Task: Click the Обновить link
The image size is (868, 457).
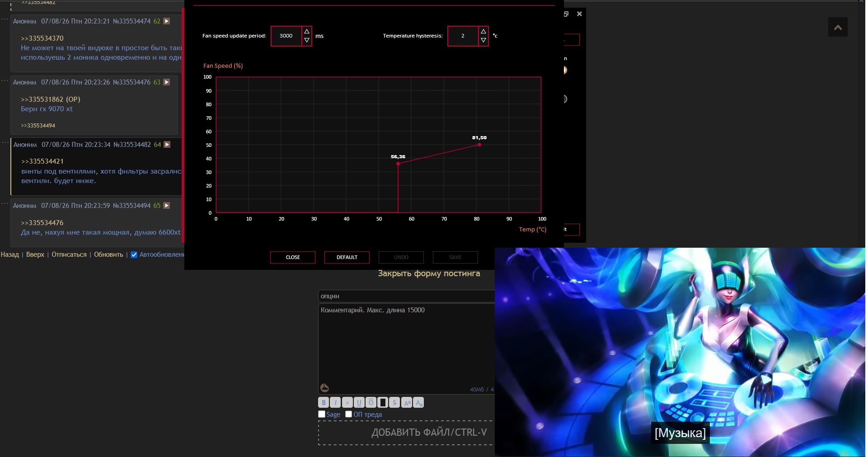Action: pyautogui.click(x=108, y=254)
